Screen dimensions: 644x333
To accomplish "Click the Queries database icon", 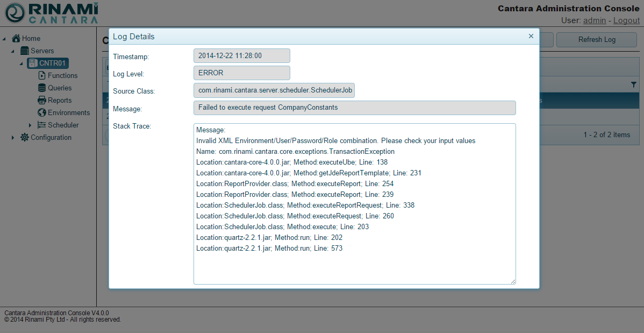I will [x=42, y=88].
